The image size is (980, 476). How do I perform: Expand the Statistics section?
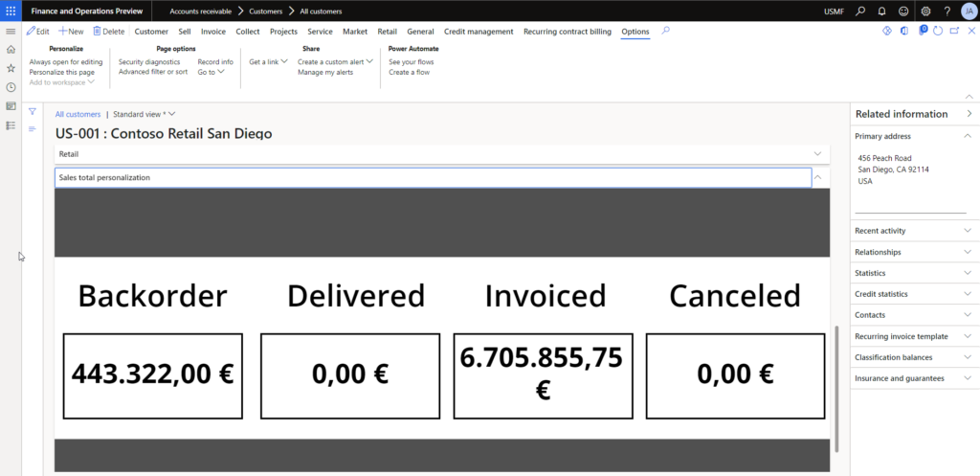(x=914, y=273)
